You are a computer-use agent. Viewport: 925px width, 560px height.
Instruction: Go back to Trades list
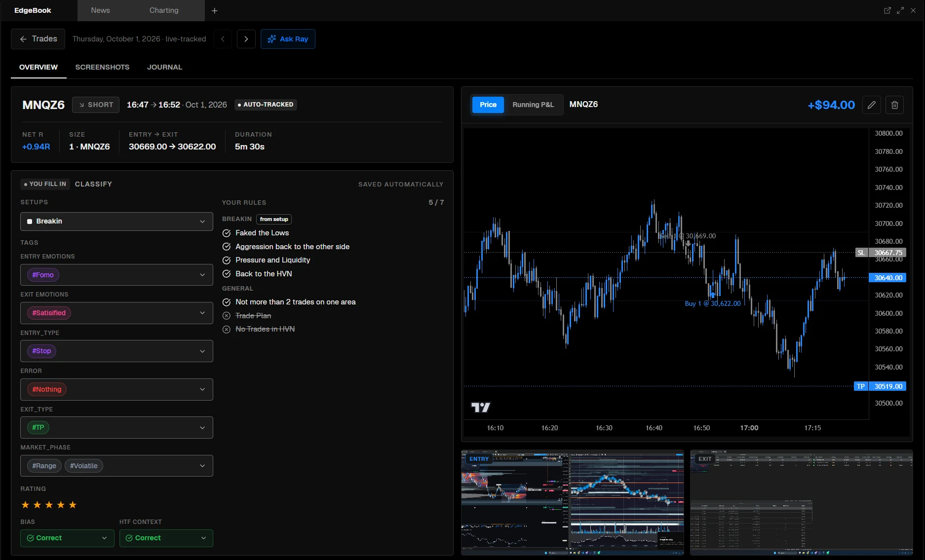[x=38, y=39]
